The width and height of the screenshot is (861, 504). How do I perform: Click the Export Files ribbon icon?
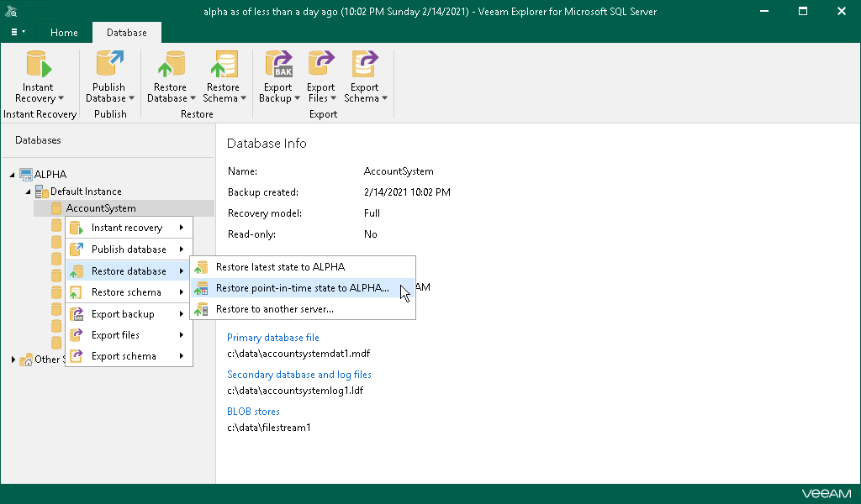click(x=320, y=66)
